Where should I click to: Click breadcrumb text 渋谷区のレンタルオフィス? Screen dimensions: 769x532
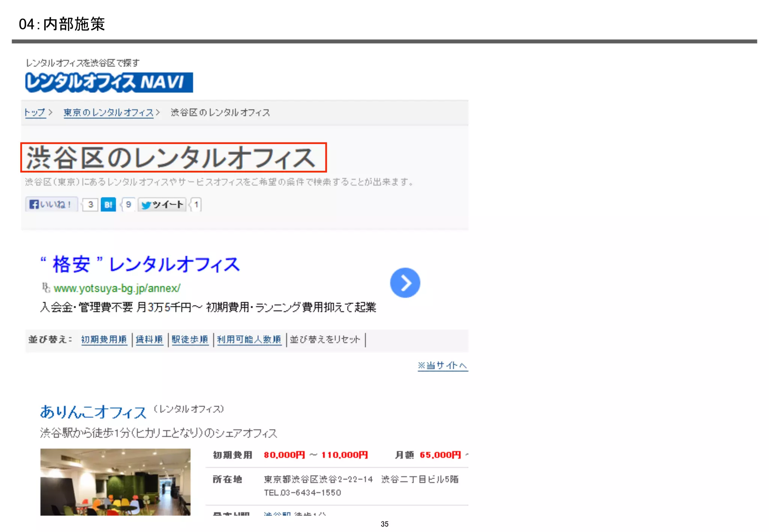(x=220, y=113)
